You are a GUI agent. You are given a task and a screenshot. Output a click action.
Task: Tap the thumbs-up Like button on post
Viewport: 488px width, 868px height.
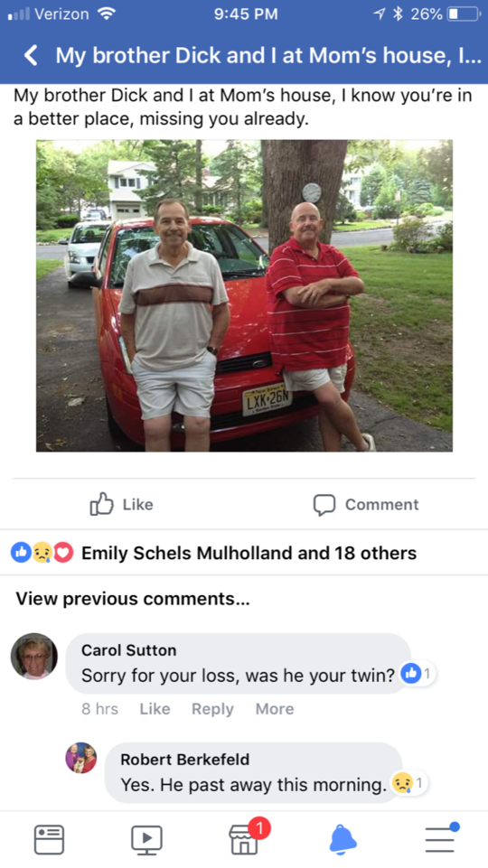[122, 504]
